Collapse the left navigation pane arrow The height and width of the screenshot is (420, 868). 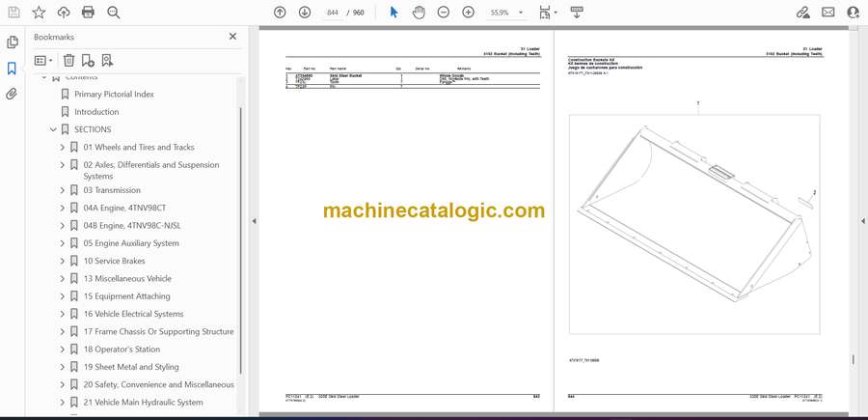coord(254,221)
